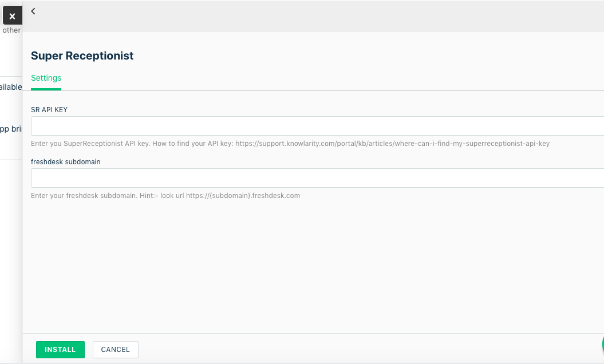Open the Settings tab

coord(46,78)
